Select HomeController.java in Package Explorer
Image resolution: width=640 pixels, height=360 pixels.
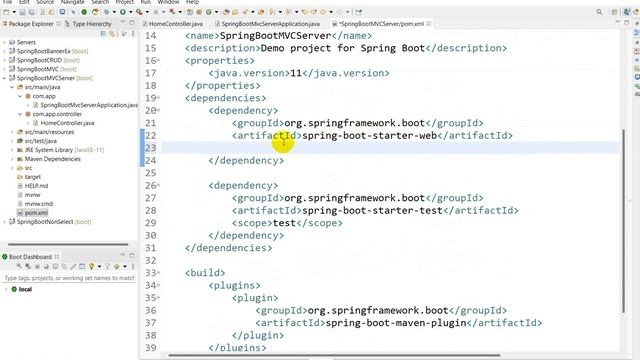pos(67,123)
